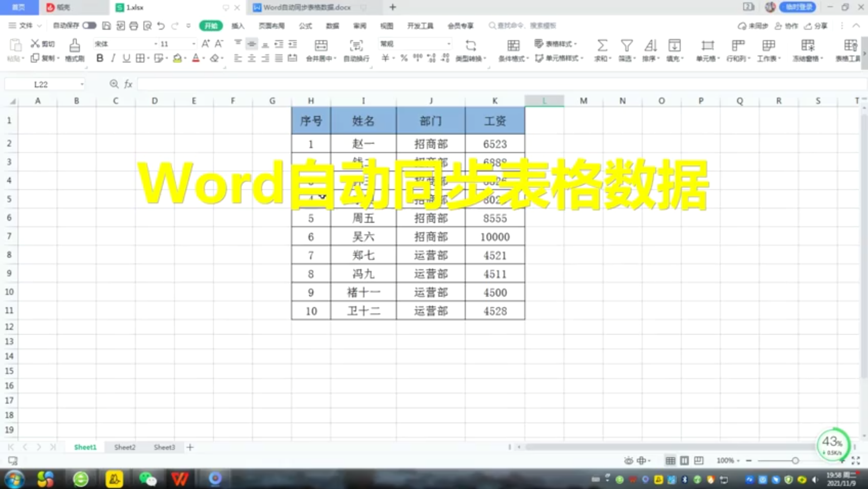Enable 自动换行 text wrapping
The image size is (868, 489).
[356, 50]
